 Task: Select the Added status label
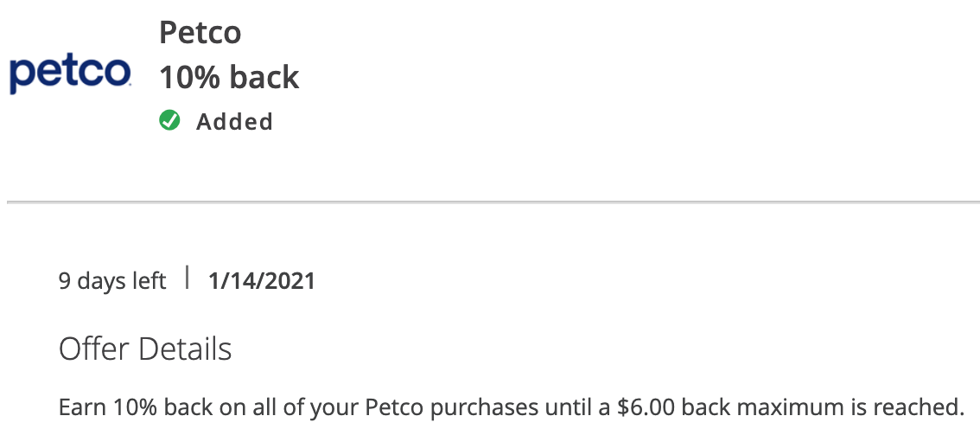(234, 121)
